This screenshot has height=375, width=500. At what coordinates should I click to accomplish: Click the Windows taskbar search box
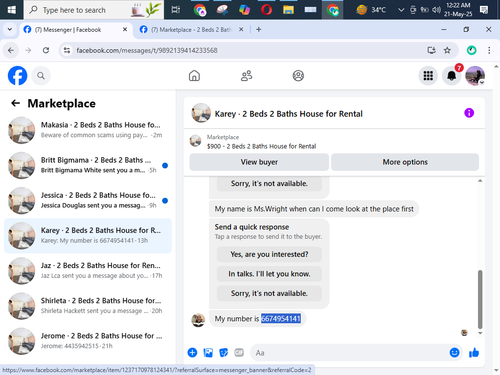(94, 10)
